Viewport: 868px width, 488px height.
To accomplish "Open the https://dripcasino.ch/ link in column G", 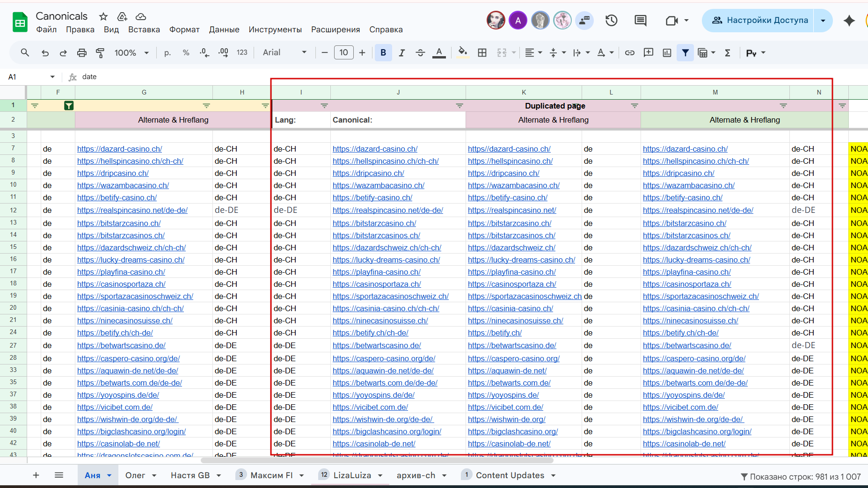I will pos(113,173).
